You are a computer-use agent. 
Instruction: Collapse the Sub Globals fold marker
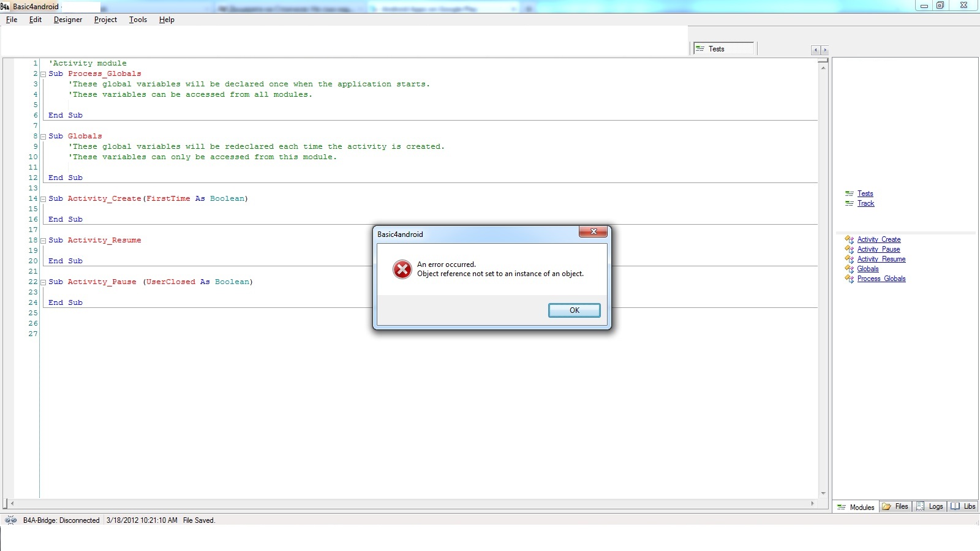click(43, 137)
